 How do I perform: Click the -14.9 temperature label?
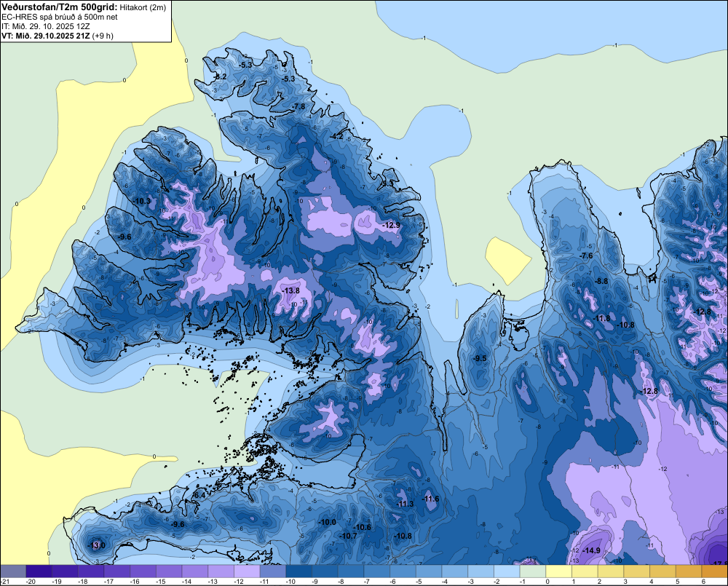tap(591, 550)
